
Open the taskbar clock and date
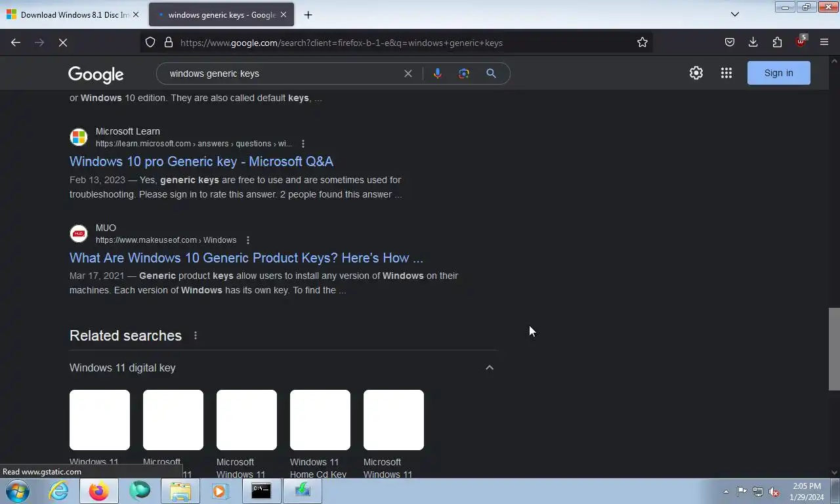807,492
